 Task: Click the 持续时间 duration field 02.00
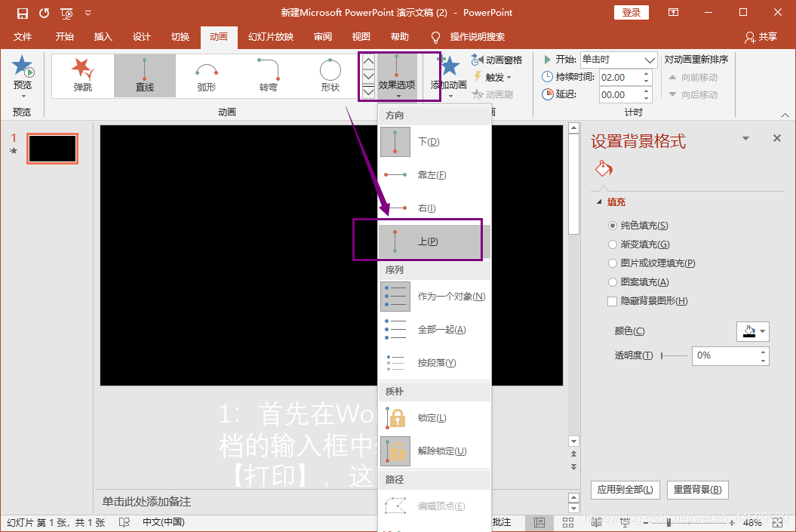pos(621,77)
